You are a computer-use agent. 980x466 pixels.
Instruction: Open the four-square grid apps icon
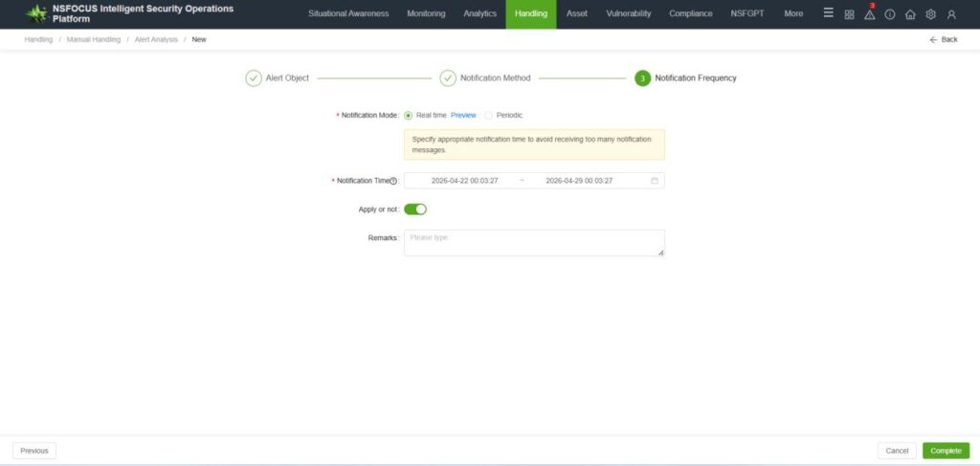point(849,14)
